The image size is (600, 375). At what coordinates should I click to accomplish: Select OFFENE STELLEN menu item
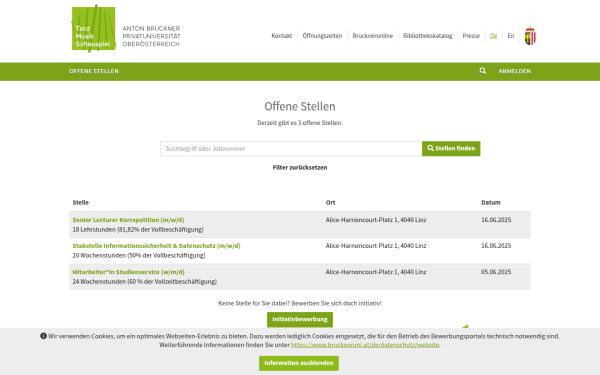tap(94, 71)
